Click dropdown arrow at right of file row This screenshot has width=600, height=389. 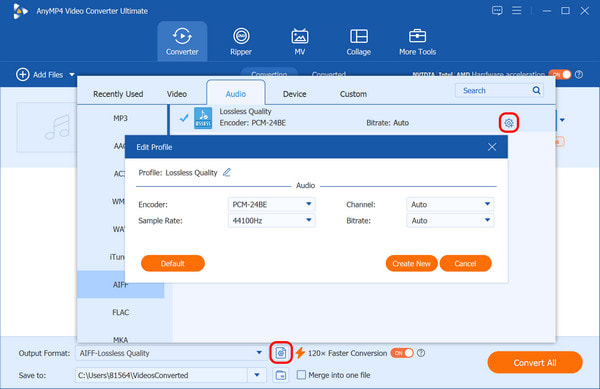(562, 120)
